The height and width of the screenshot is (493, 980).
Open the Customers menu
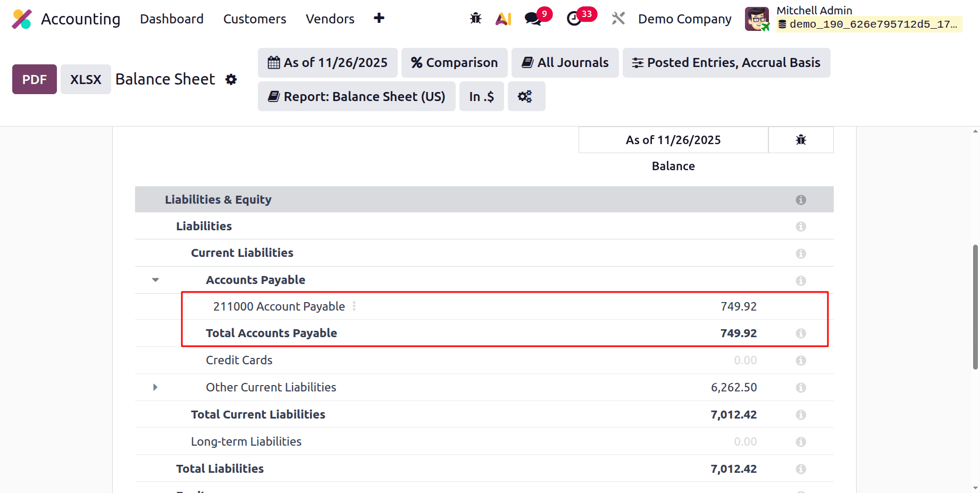[255, 19]
